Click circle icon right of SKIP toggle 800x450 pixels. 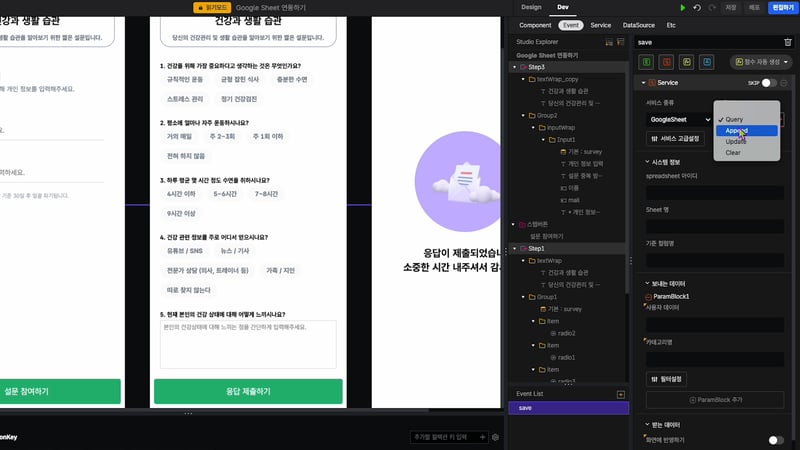point(784,83)
